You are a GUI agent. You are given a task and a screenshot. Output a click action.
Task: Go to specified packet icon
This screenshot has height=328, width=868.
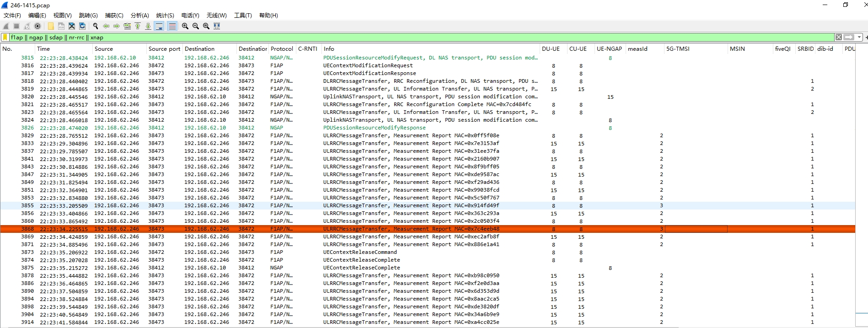[127, 26]
